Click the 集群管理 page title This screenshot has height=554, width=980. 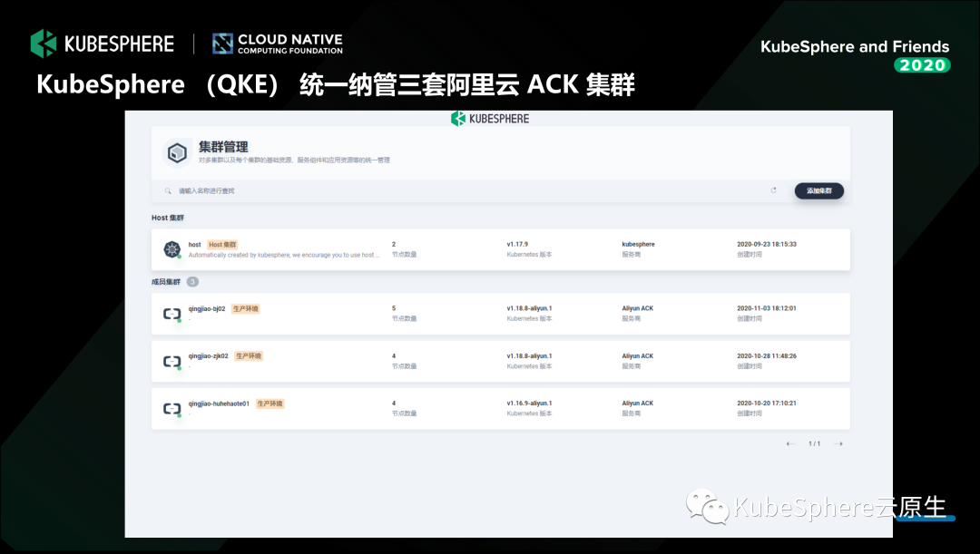pos(223,147)
